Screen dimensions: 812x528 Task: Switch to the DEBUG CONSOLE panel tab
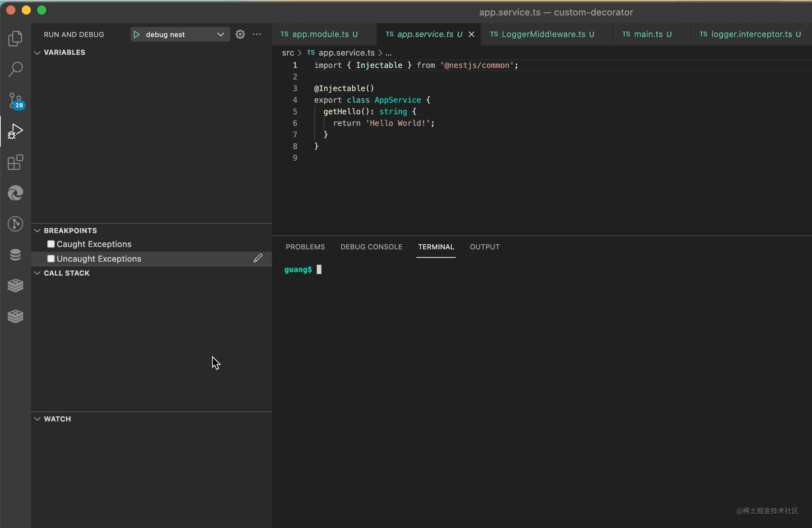371,247
